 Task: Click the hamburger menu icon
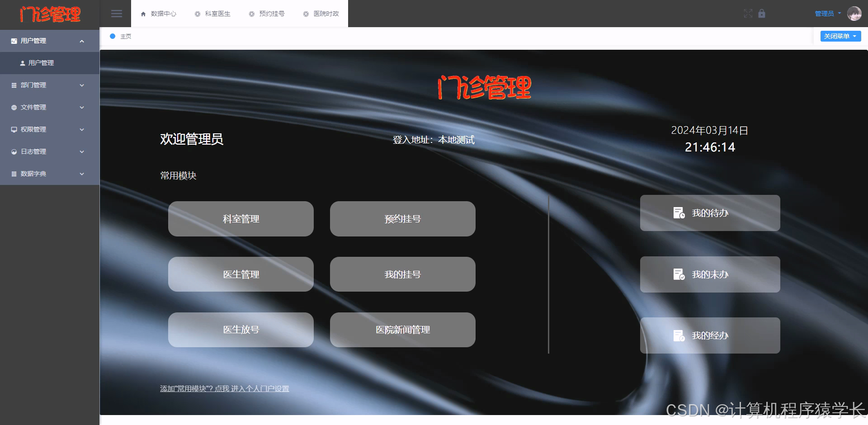[117, 14]
